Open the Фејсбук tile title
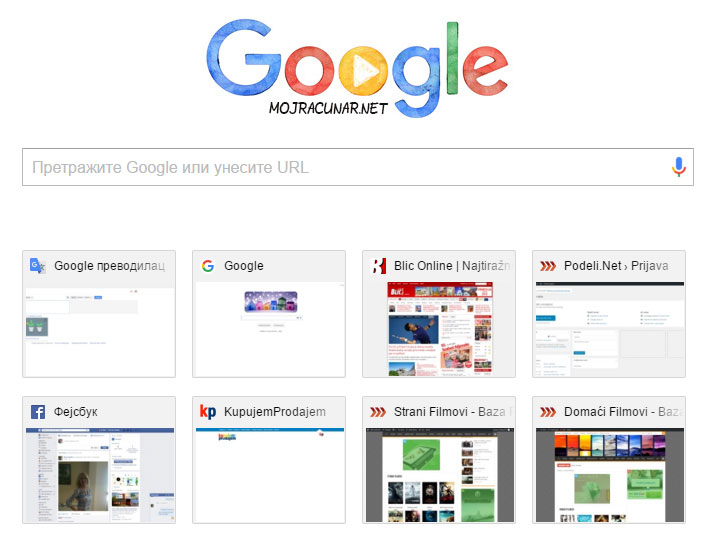 pyautogui.click(x=76, y=412)
